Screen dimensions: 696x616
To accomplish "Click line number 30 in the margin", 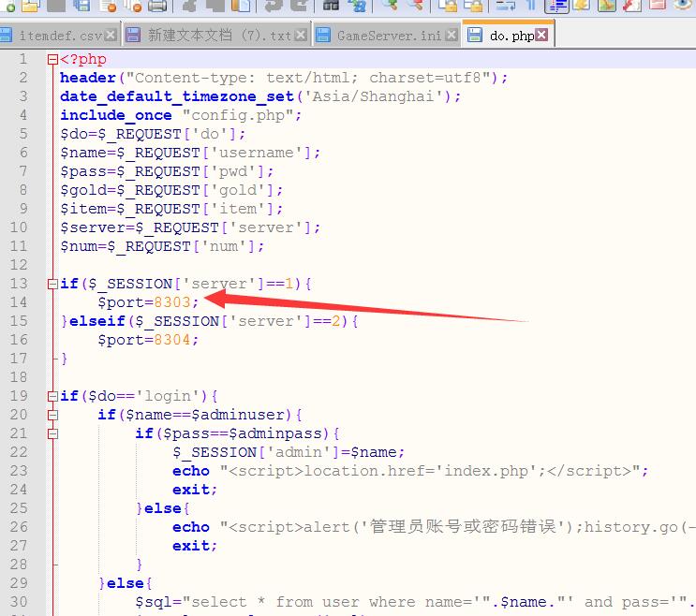I will click(x=19, y=602).
